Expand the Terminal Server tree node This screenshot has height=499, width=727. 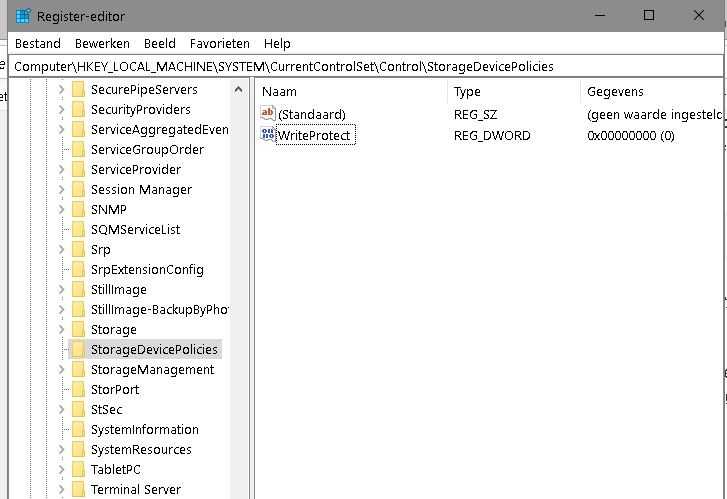point(61,490)
